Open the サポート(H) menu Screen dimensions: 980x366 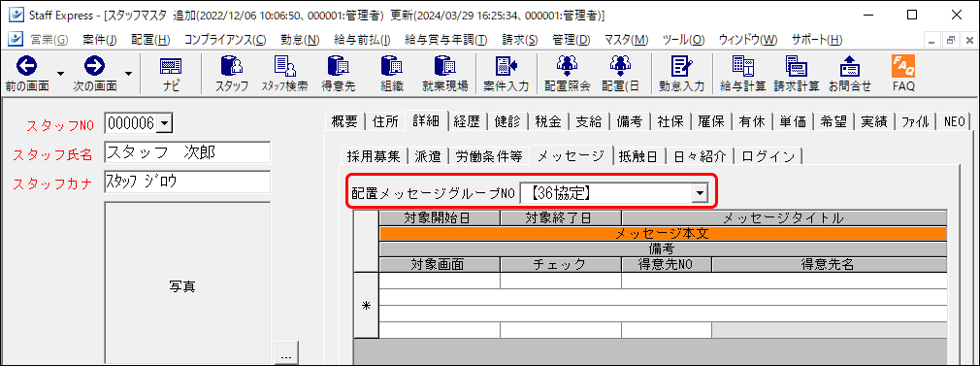(x=817, y=40)
